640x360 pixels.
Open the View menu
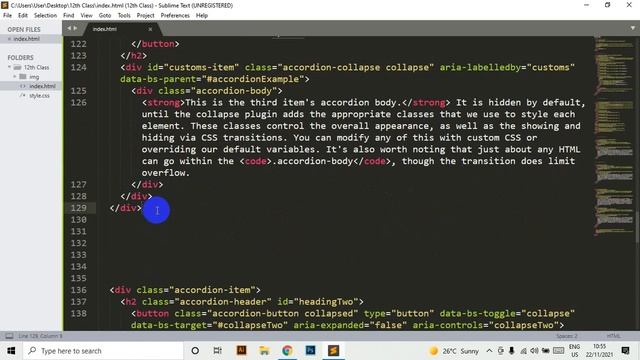(87, 16)
